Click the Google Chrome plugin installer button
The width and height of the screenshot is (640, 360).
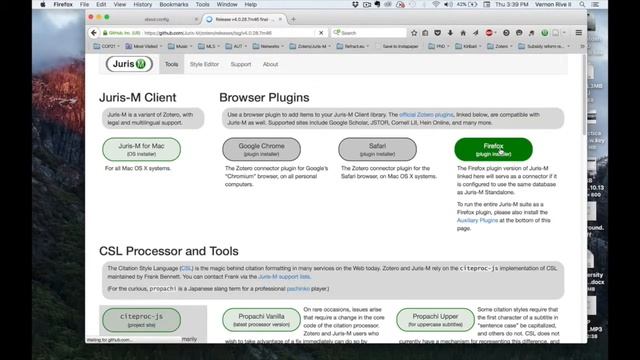261,149
